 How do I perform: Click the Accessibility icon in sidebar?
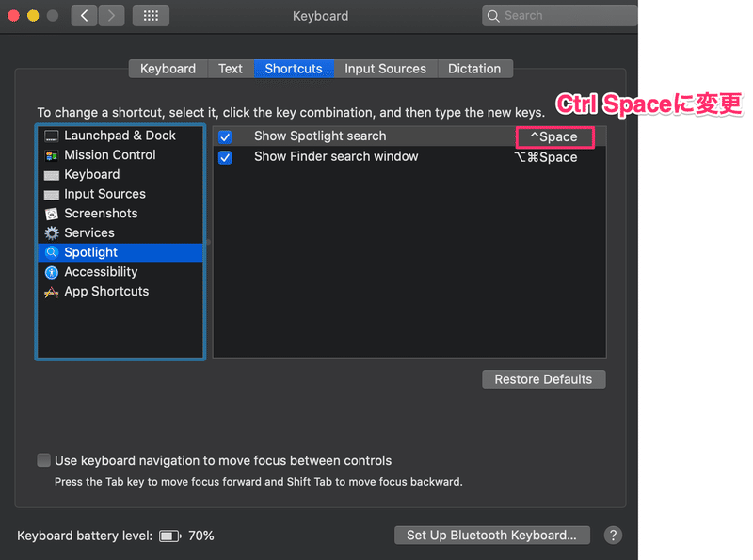click(51, 272)
